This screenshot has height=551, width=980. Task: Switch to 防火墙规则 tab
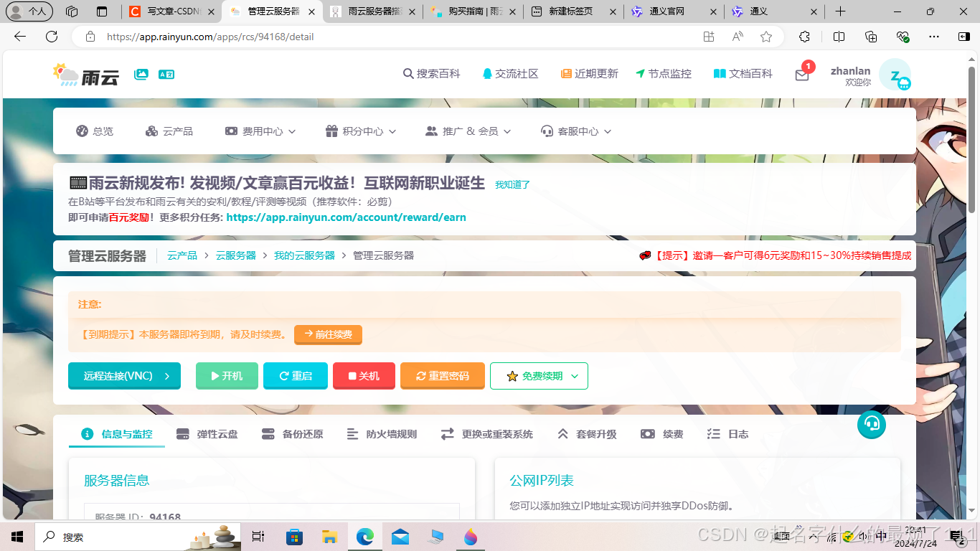[382, 434]
